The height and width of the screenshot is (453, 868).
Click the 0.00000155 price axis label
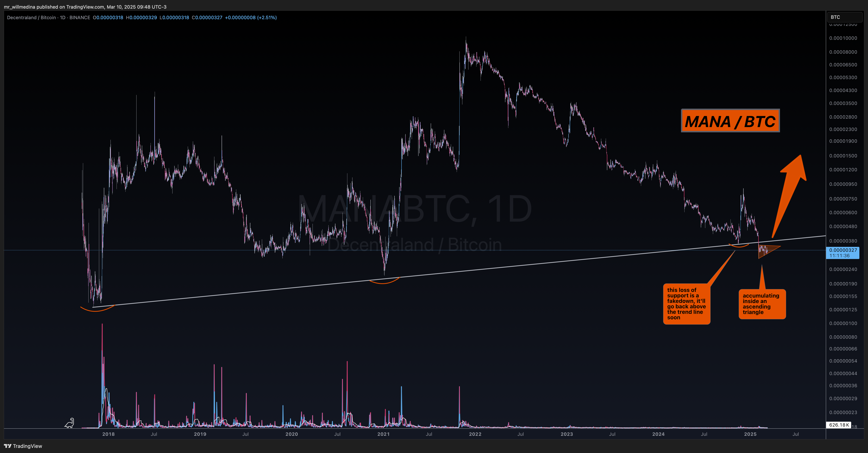click(x=843, y=296)
